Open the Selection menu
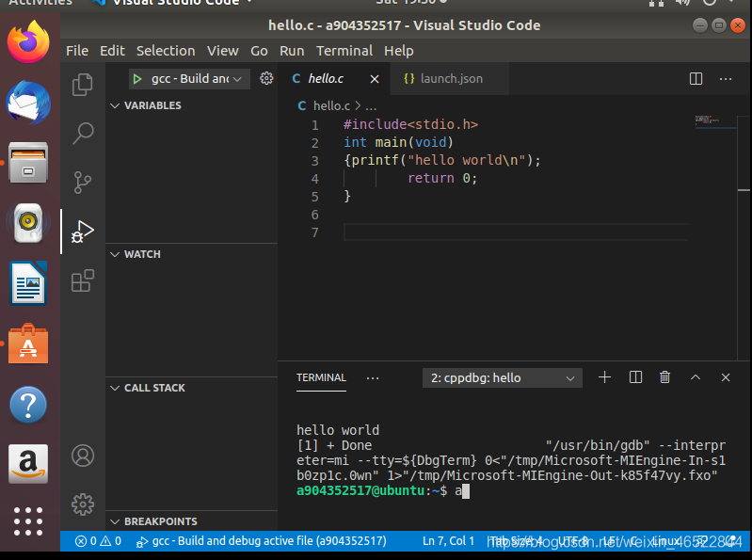Image resolution: width=752 pixels, height=560 pixels. point(166,51)
